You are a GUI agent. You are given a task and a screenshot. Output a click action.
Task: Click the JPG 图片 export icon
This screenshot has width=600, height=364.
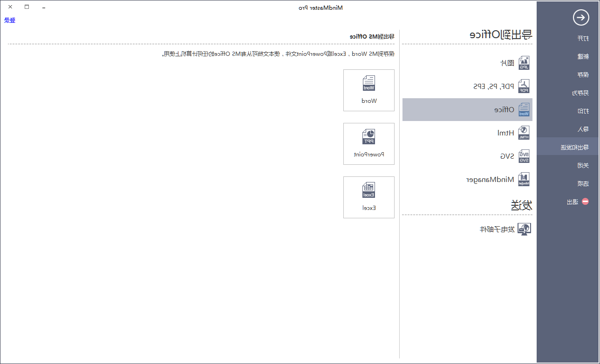point(524,63)
